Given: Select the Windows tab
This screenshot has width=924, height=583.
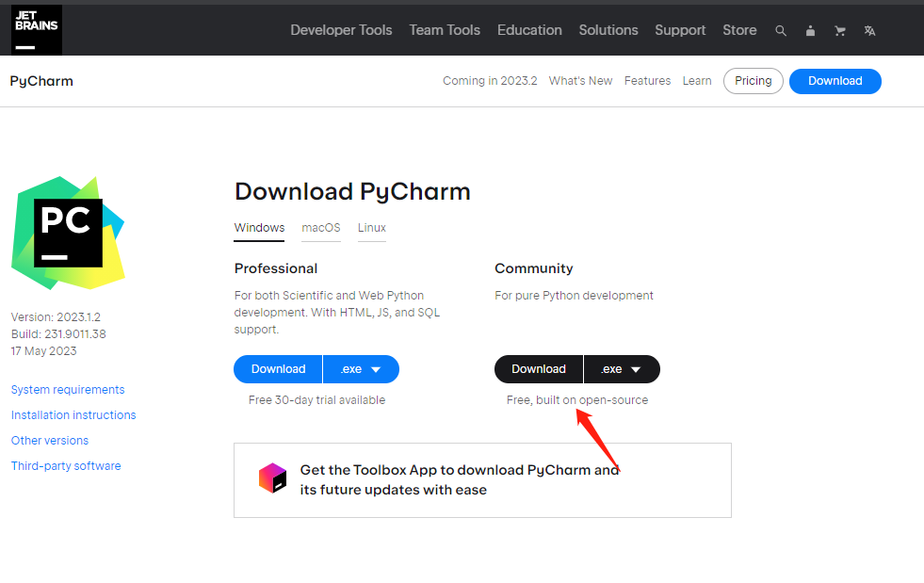Looking at the screenshot, I should 259,228.
